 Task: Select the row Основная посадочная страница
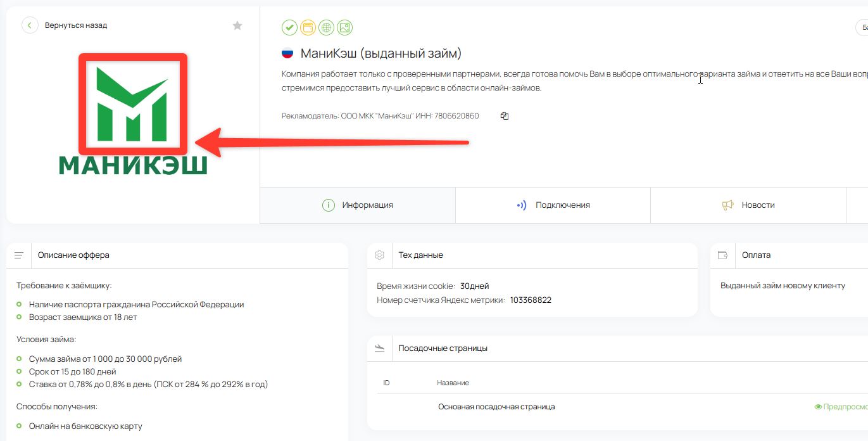[x=496, y=407]
